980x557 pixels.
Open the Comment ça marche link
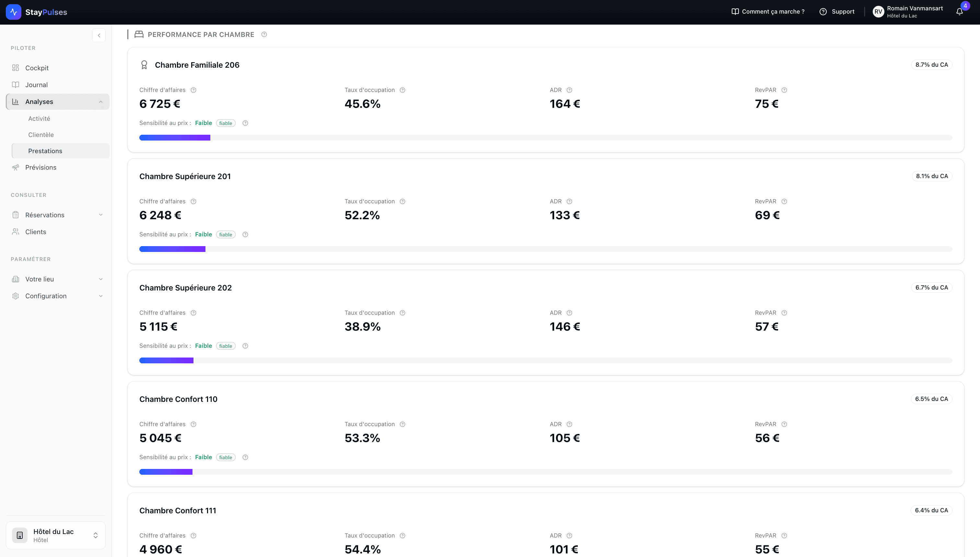tap(773, 11)
